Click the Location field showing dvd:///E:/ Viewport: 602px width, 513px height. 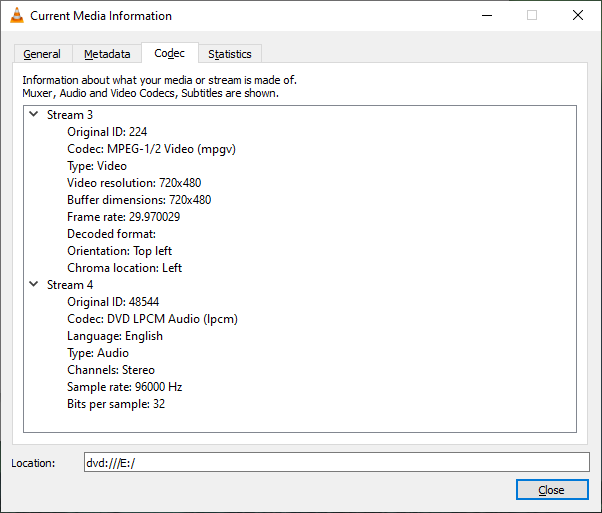coord(336,462)
